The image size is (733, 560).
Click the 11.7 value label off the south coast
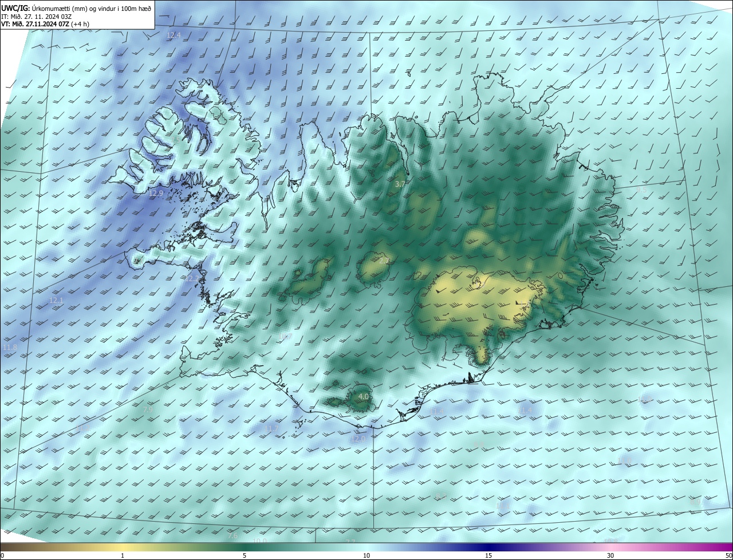272,428
